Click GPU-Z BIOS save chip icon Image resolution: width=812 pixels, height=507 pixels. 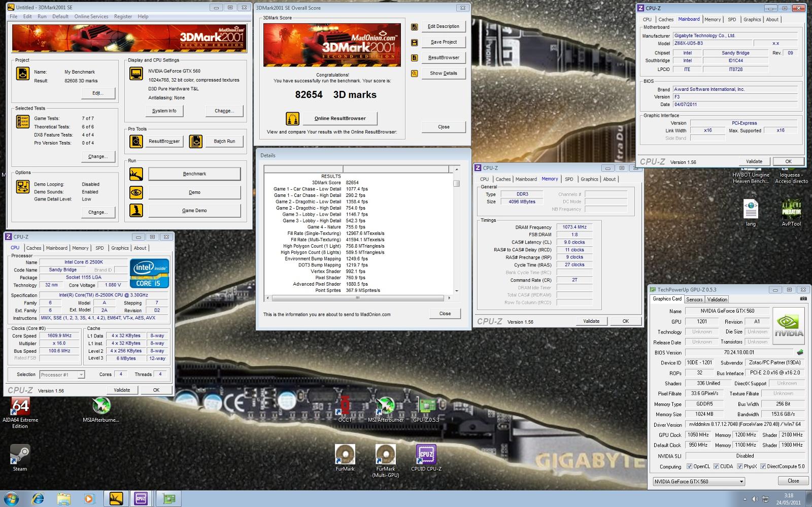800,352
